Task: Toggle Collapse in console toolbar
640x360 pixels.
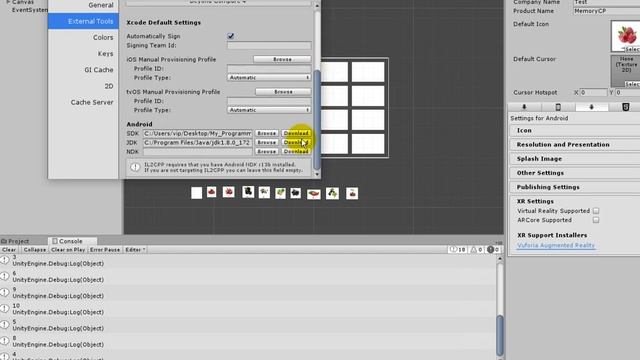Action: point(34,249)
